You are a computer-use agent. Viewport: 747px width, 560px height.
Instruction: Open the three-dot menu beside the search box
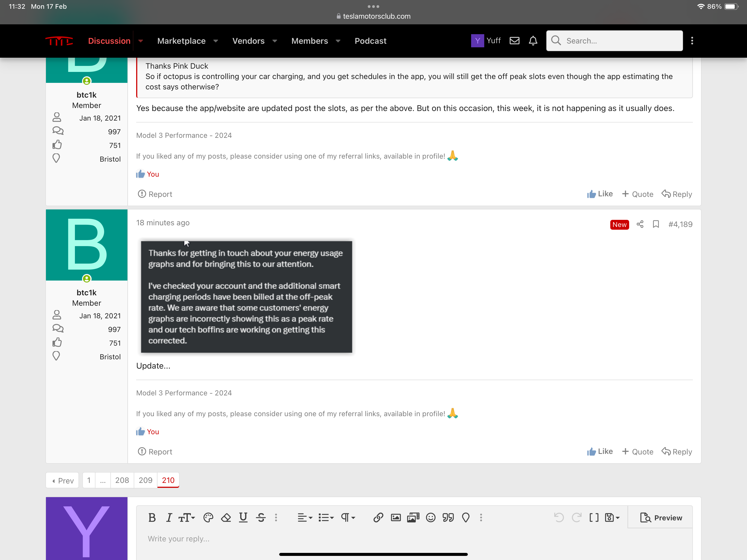point(692,41)
